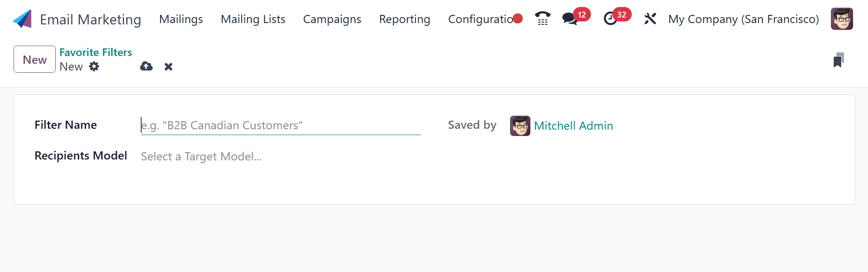Discard changes using the X icon
868x272 pixels.
pos(168,67)
